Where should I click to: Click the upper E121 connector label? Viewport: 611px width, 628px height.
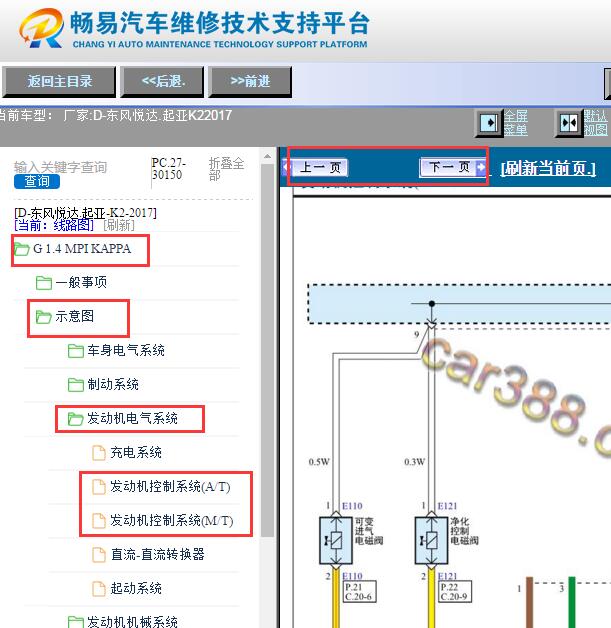coord(447,506)
